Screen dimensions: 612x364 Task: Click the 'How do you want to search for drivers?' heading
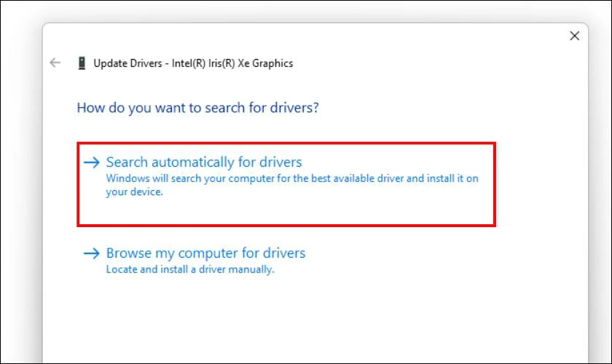point(198,108)
